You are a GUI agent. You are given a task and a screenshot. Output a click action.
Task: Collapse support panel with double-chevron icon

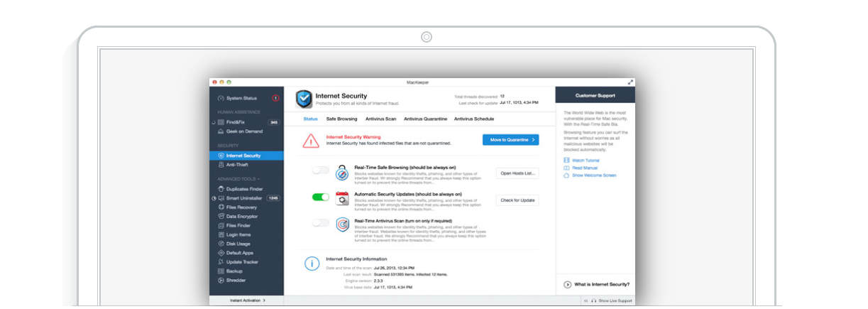coord(586,301)
